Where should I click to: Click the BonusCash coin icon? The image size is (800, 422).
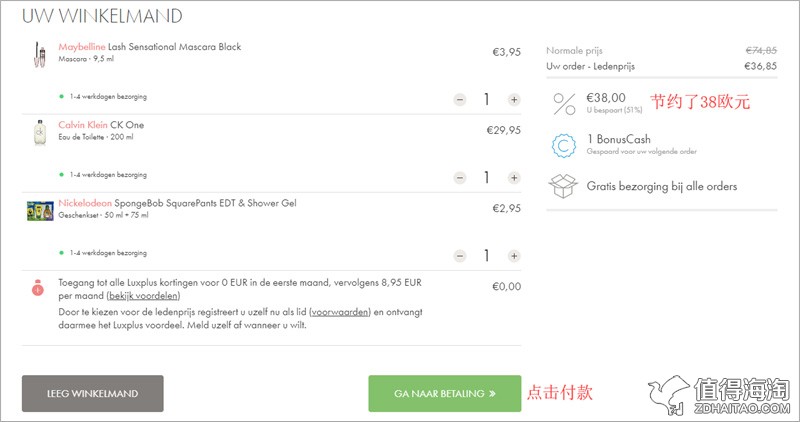[564, 145]
